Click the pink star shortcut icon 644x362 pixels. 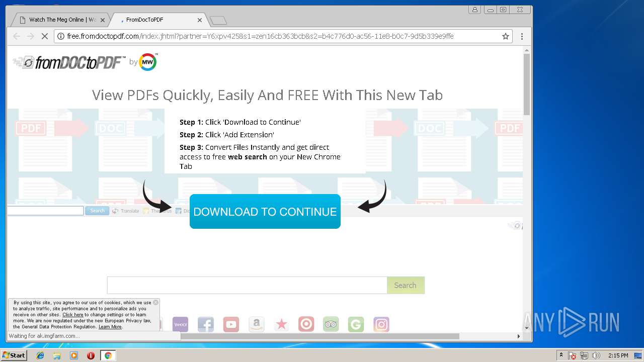(x=281, y=324)
